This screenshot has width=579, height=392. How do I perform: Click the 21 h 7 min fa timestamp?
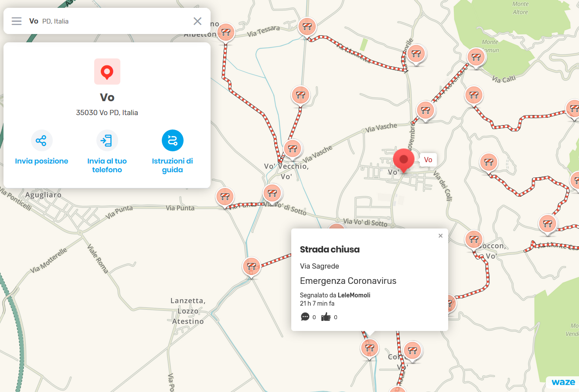[x=317, y=303]
